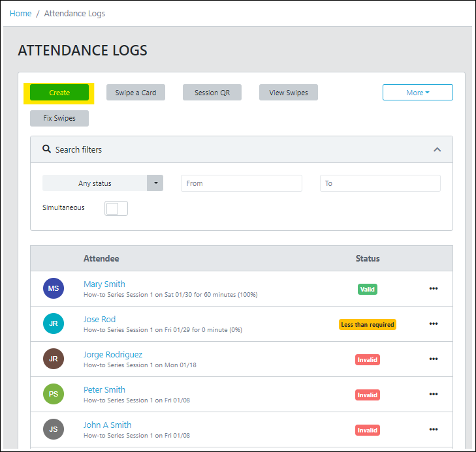Open the three-dot menu for John A Smith
Viewport: 476px width, 452px height.
coord(434,429)
